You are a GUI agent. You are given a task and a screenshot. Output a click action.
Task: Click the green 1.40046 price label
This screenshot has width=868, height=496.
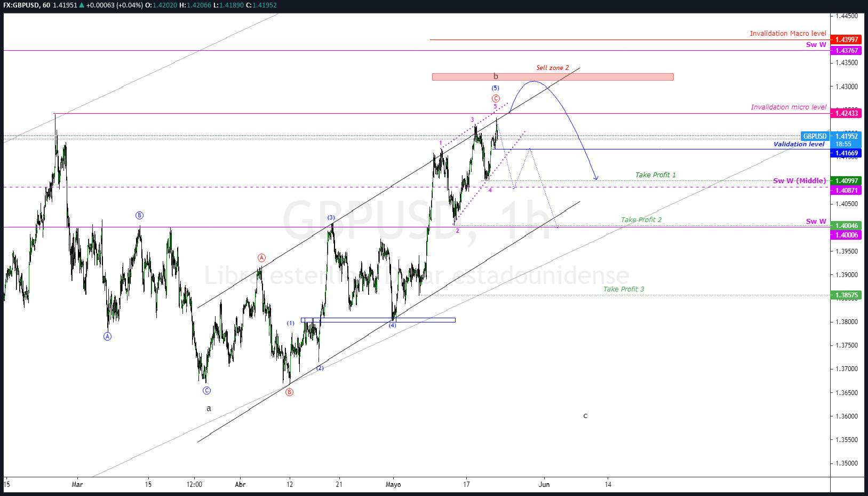846,226
